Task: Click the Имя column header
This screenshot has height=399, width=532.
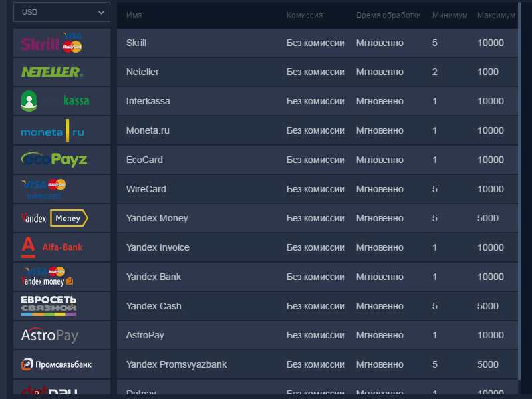Action: click(134, 15)
